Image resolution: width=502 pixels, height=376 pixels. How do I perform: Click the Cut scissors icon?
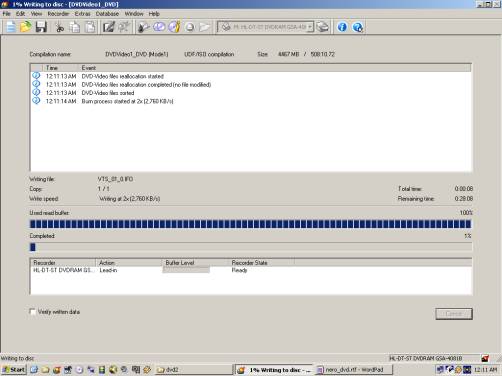coord(60,27)
